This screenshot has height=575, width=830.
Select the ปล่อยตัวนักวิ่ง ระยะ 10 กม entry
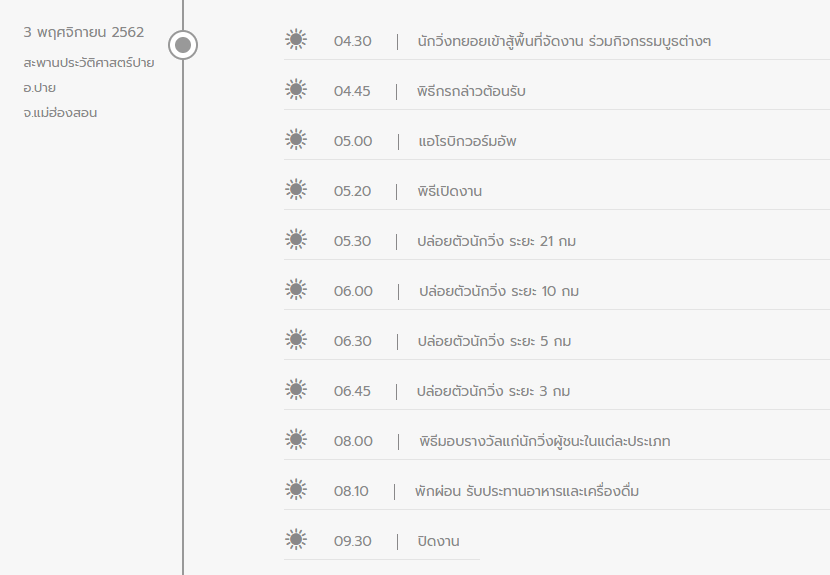(499, 291)
